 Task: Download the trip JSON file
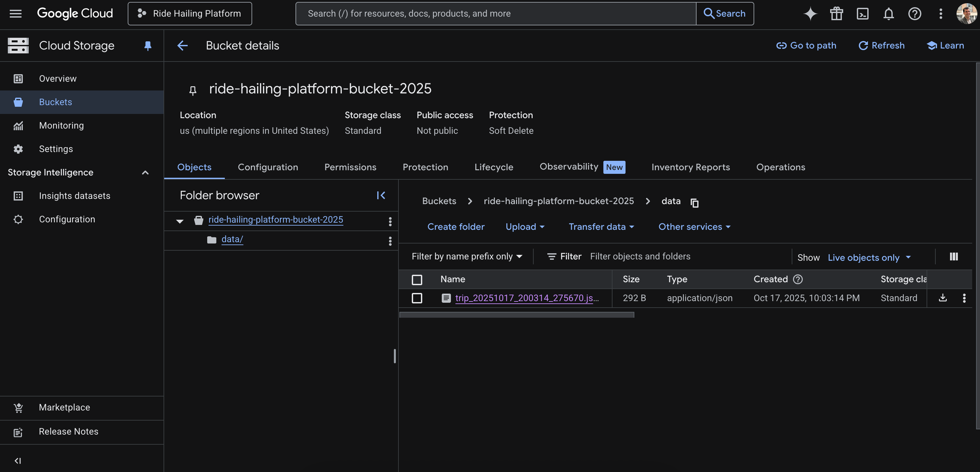pos(942,298)
